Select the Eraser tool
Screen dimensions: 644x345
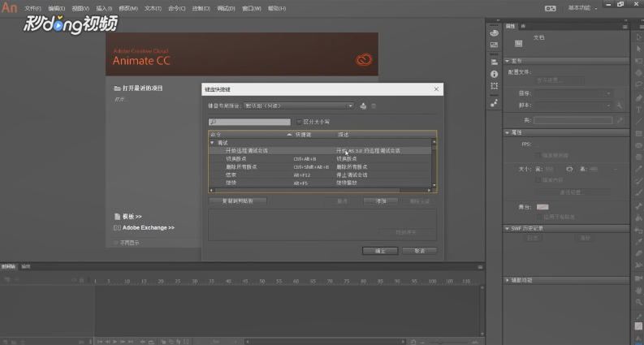tap(638, 253)
